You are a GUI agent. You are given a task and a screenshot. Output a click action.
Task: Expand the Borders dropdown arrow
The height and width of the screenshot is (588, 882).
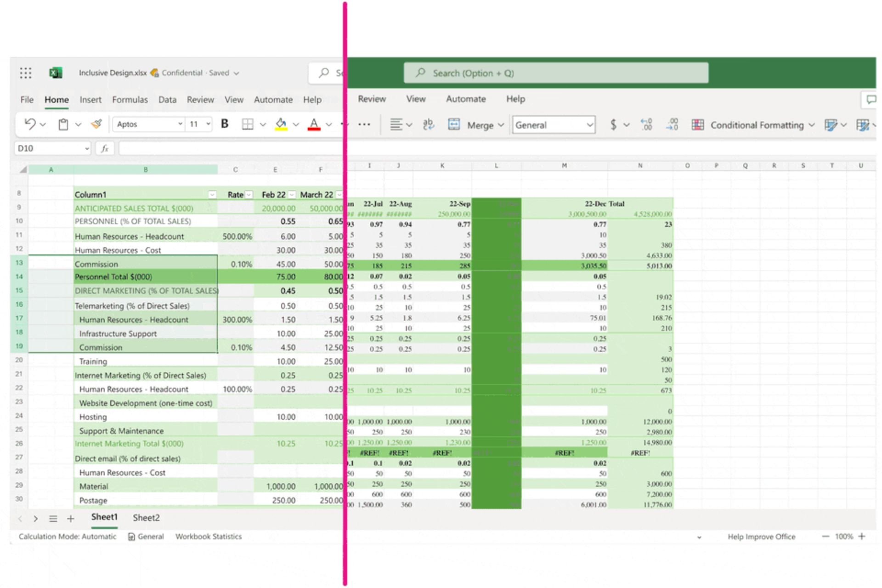(263, 124)
